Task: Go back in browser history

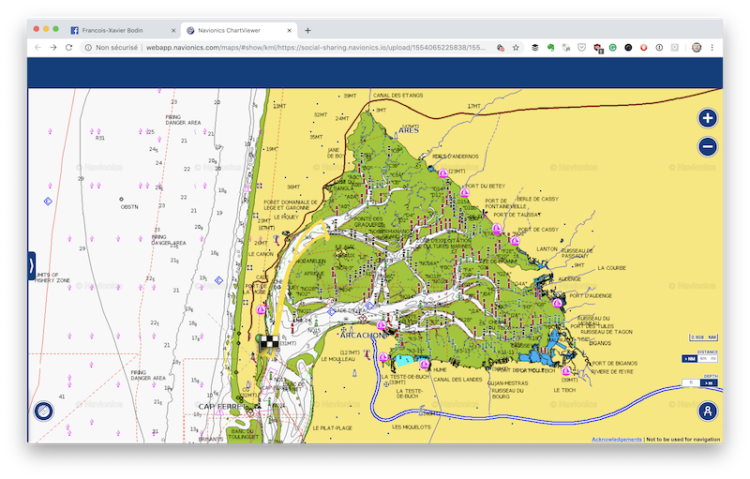Action: pyautogui.click(x=38, y=47)
